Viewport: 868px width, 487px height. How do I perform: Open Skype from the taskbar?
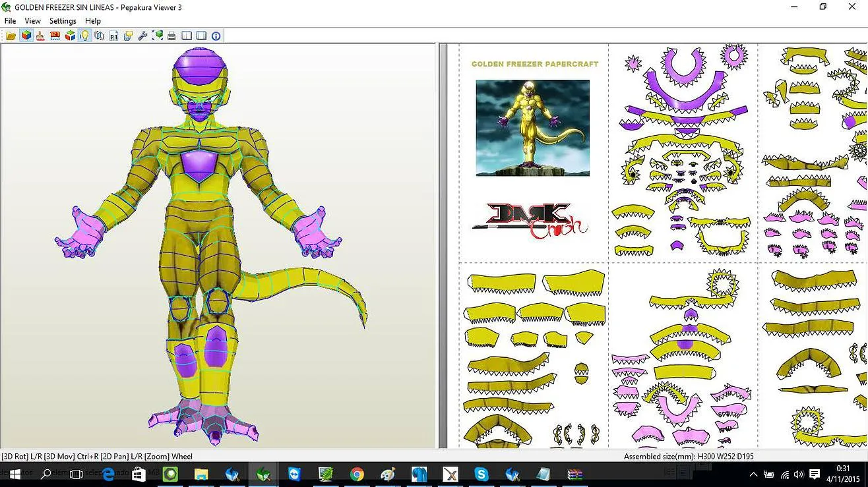[481, 474]
